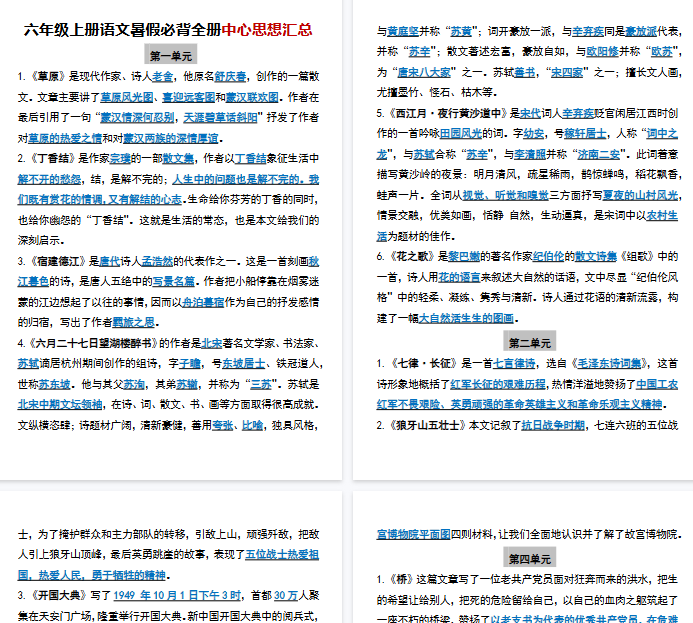Select underlined phrase 草原风光图

pyautogui.click(x=126, y=97)
